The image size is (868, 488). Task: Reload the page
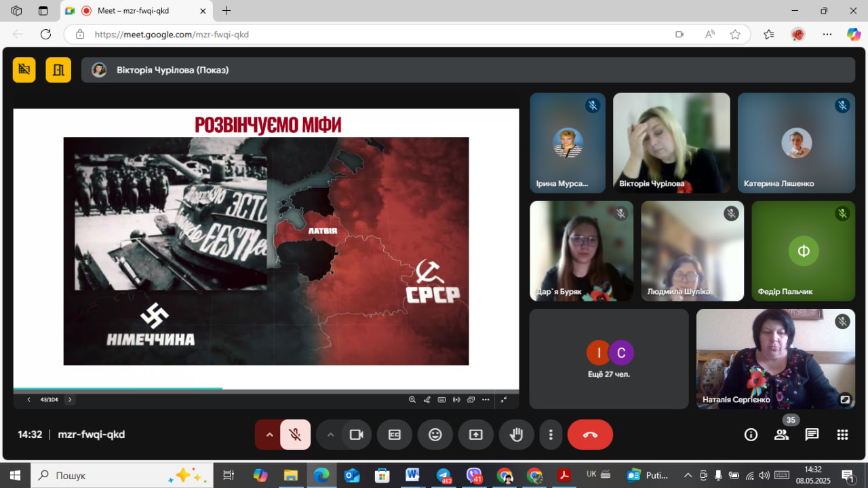[45, 35]
